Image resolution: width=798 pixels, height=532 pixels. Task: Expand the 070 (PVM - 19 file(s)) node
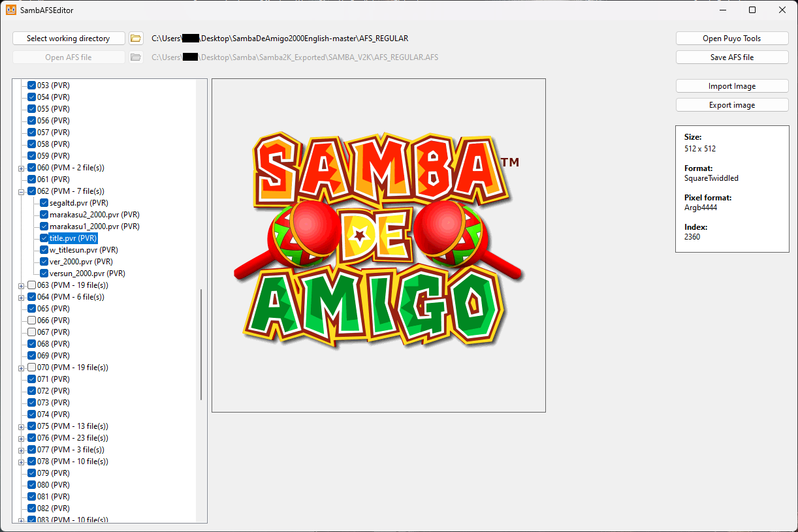pyautogui.click(x=22, y=368)
